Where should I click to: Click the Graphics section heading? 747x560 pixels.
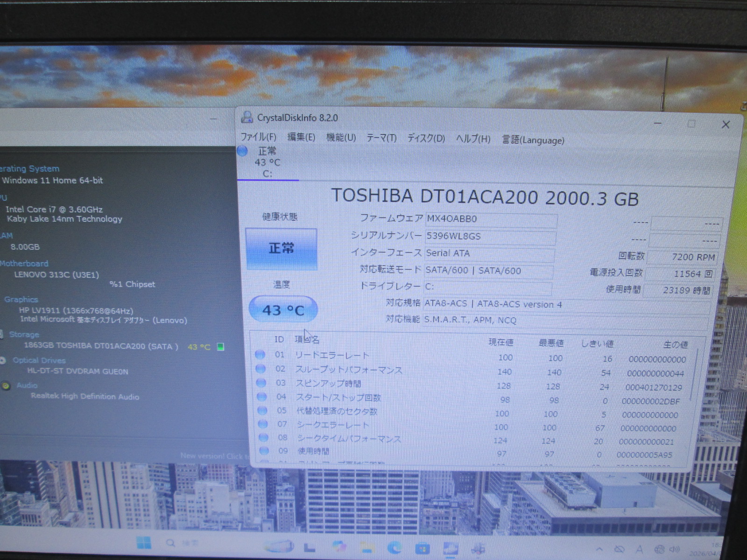pyautogui.click(x=21, y=300)
